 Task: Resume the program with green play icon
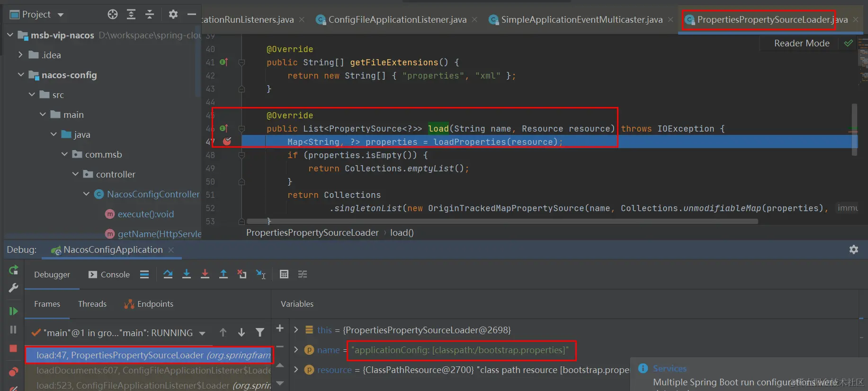[13, 311]
